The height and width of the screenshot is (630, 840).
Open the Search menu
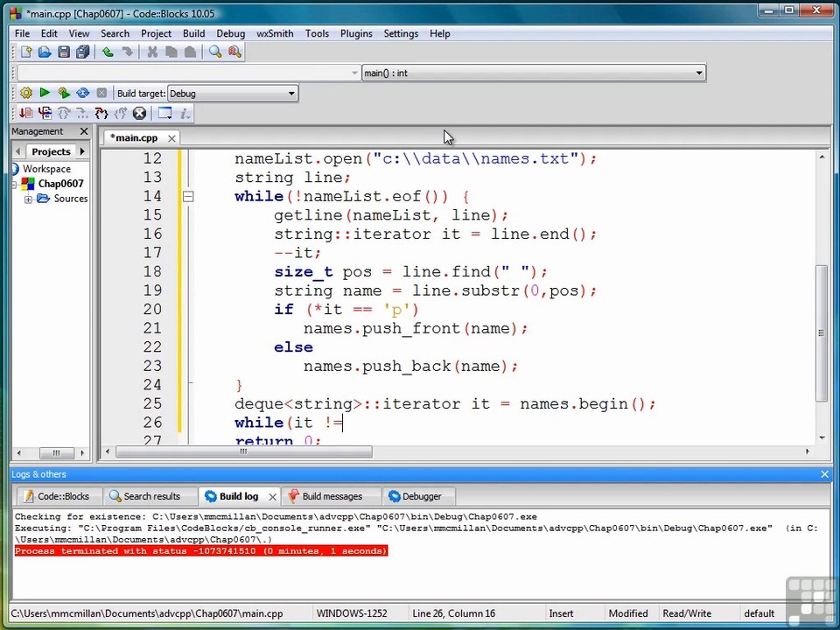click(x=115, y=33)
